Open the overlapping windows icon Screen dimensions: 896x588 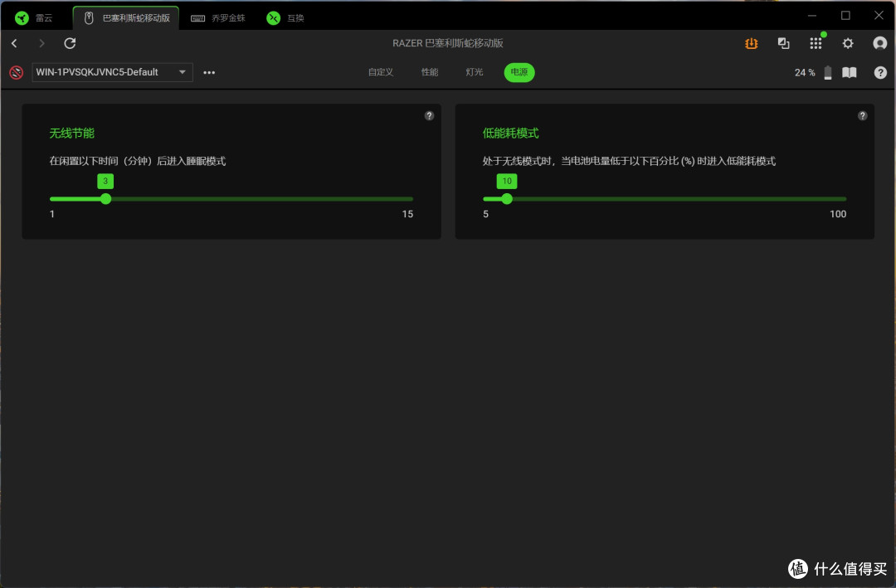tap(783, 43)
